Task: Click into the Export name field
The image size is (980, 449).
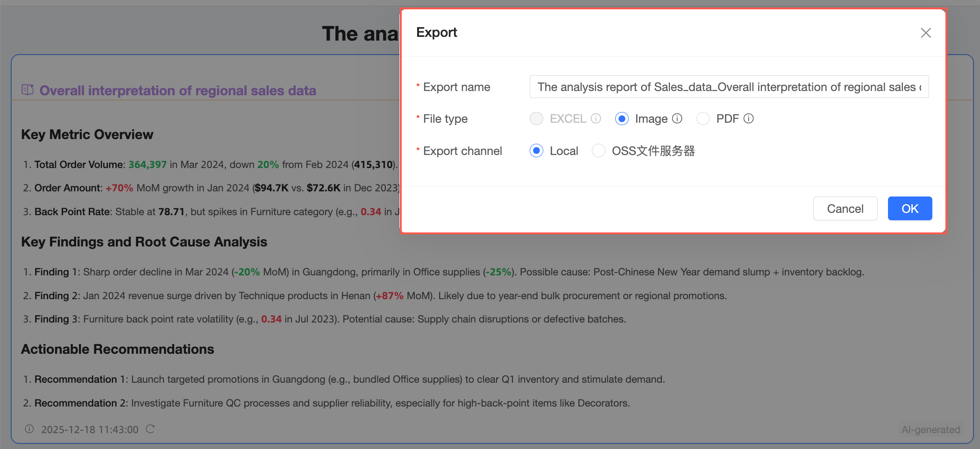Action: [x=729, y=87]
